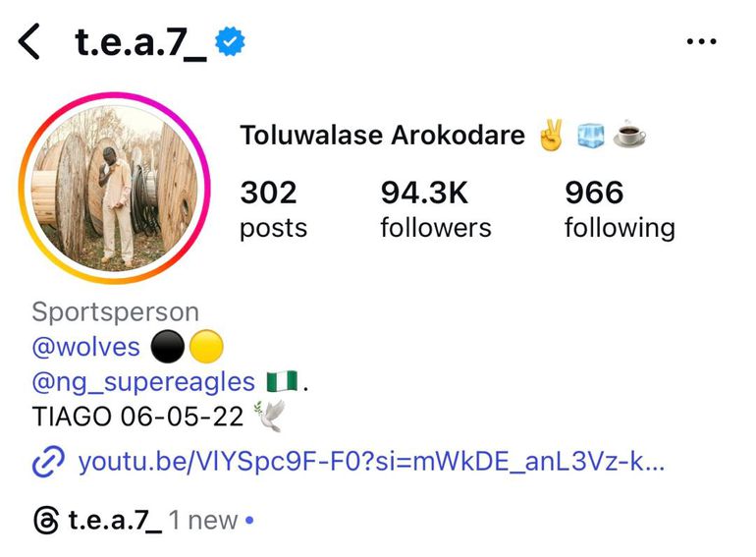Tap the black circle emoji
756x557 pixels.
click(167, 347)
